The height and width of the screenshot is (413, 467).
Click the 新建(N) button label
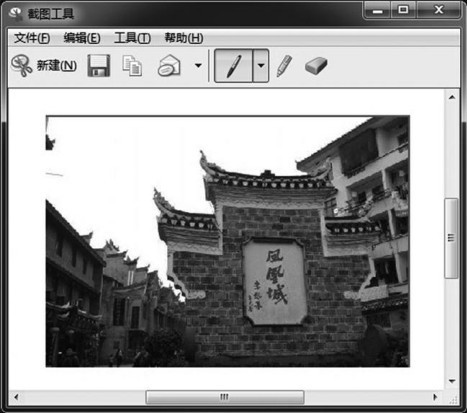click(x=57, y=65)
